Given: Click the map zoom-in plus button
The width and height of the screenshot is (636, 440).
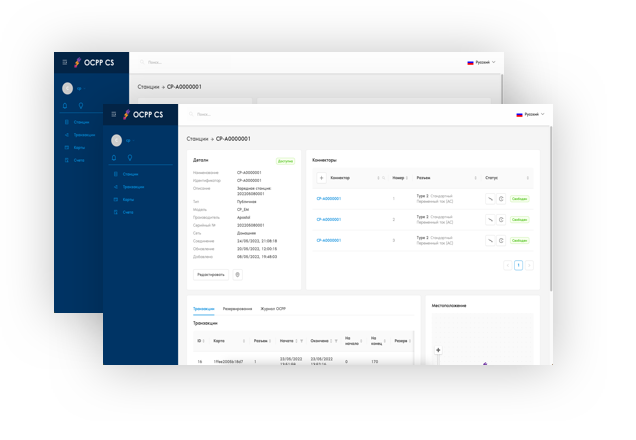Looking at the screenshot, I should pyautogui.click(x=437, y=350).
